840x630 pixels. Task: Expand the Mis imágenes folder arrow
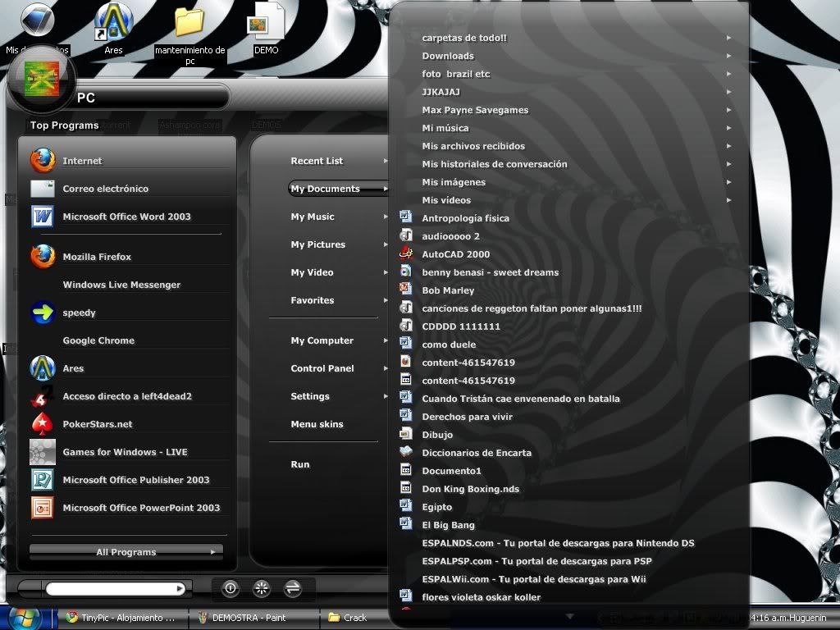click(728, 182)
